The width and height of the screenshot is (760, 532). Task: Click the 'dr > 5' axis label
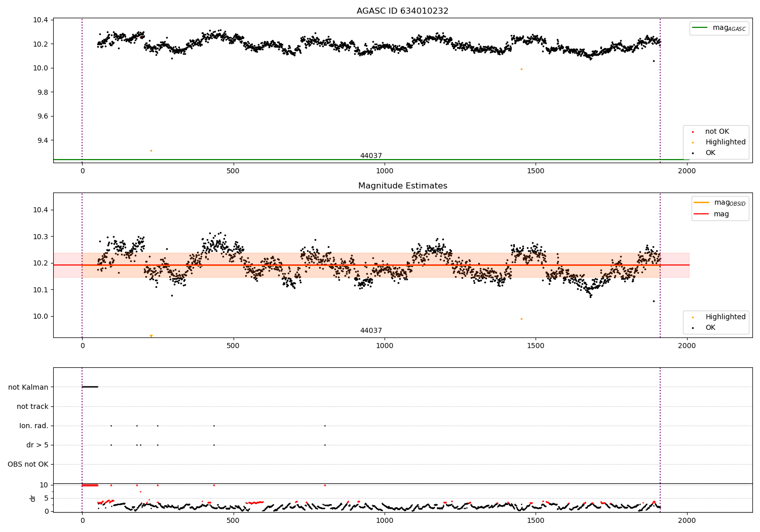tap(37, 445)
